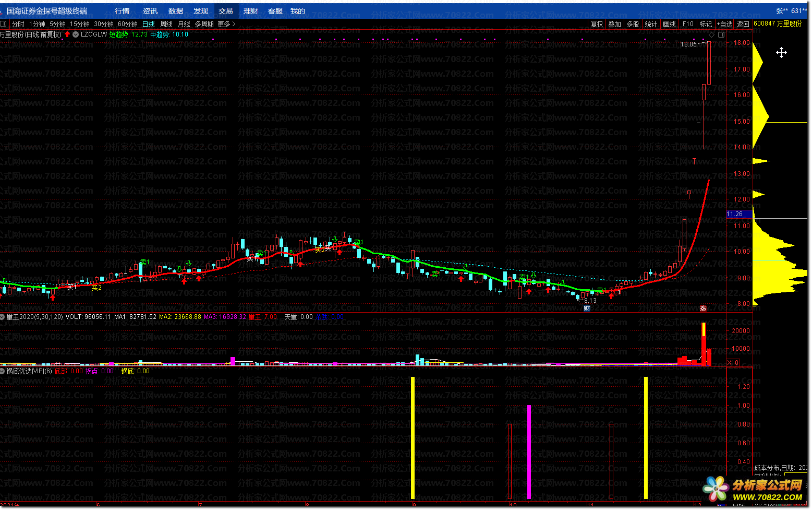The height and width of the screenshot is (510, 812).
Task: Click user account 张** label
Action: tap(782, 11)
